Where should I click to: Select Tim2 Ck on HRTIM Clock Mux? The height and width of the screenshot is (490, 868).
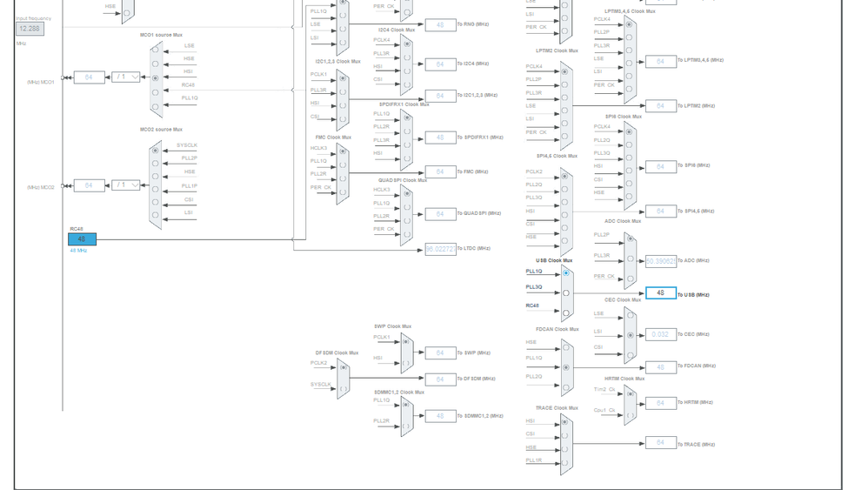point(630,394)
